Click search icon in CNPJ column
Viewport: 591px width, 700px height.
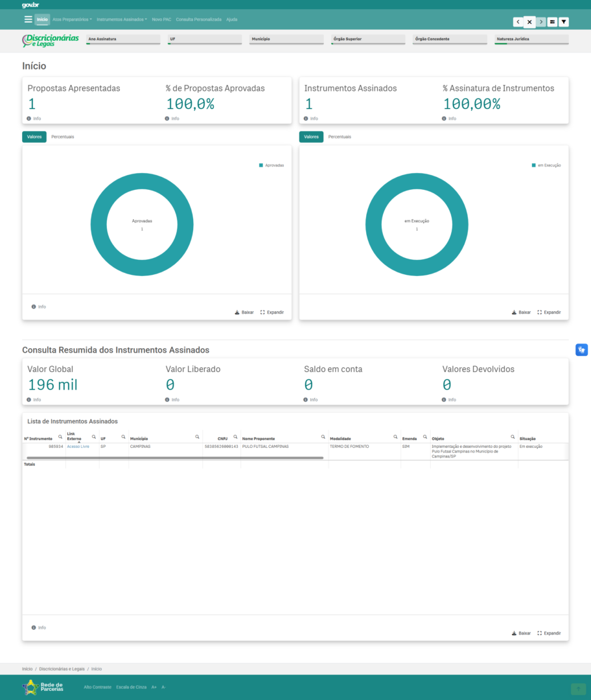pyautogui.click(x=235, y=437)
